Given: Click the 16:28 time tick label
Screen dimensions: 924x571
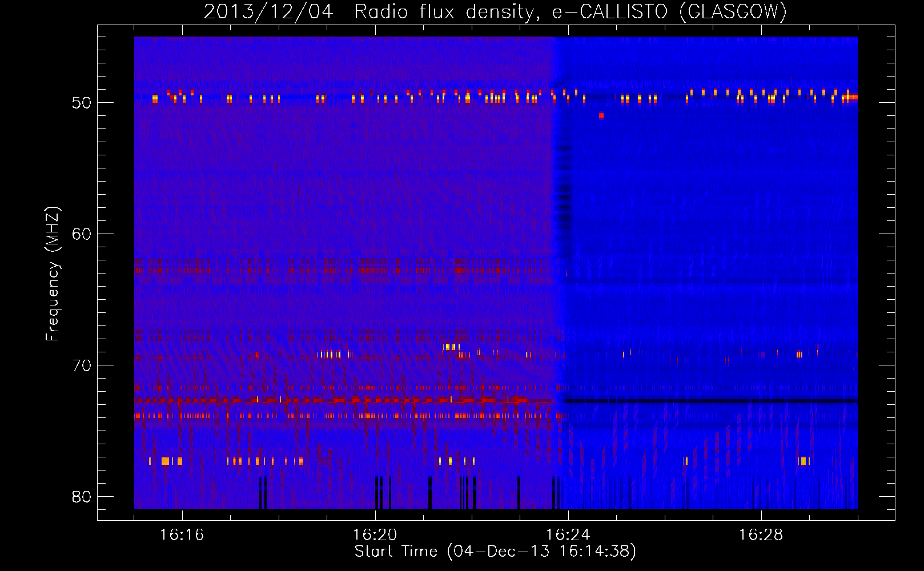Looking at the screenshot, I should point(761,535).
